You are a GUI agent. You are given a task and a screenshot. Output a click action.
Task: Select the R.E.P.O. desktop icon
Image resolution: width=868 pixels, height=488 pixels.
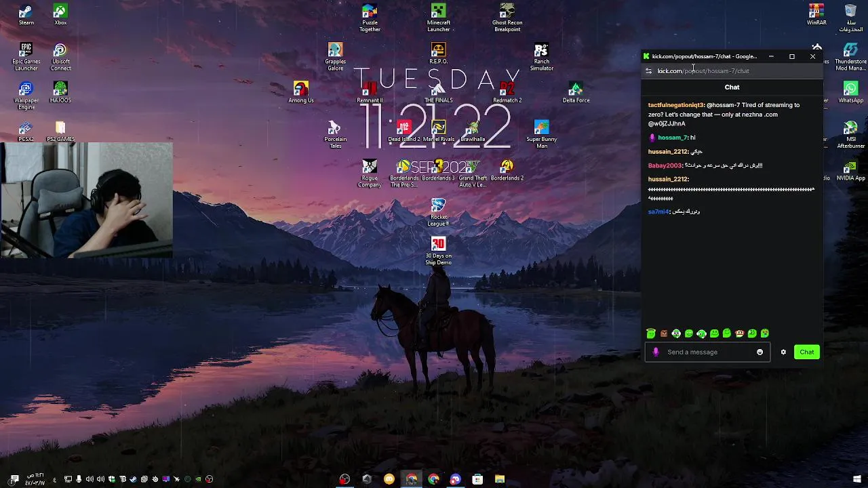click(438, 54)
